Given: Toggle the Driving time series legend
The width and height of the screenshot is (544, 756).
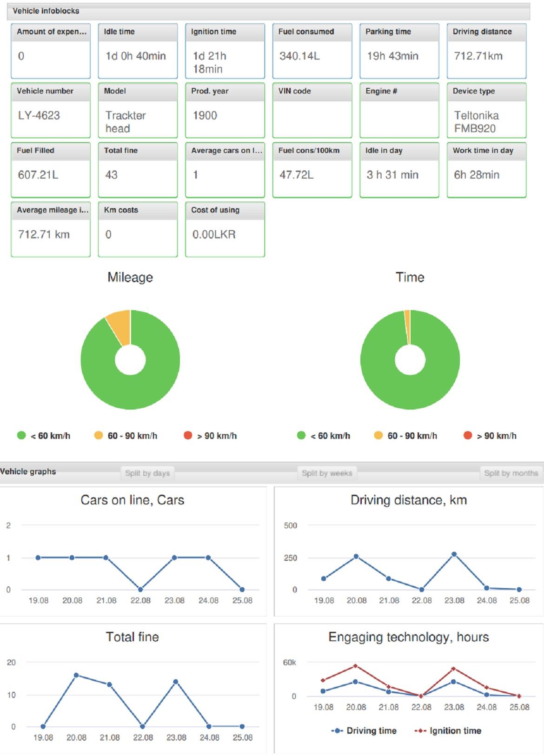Looking at the screenshot, I should pyautogui.click(x=364, y=731).
